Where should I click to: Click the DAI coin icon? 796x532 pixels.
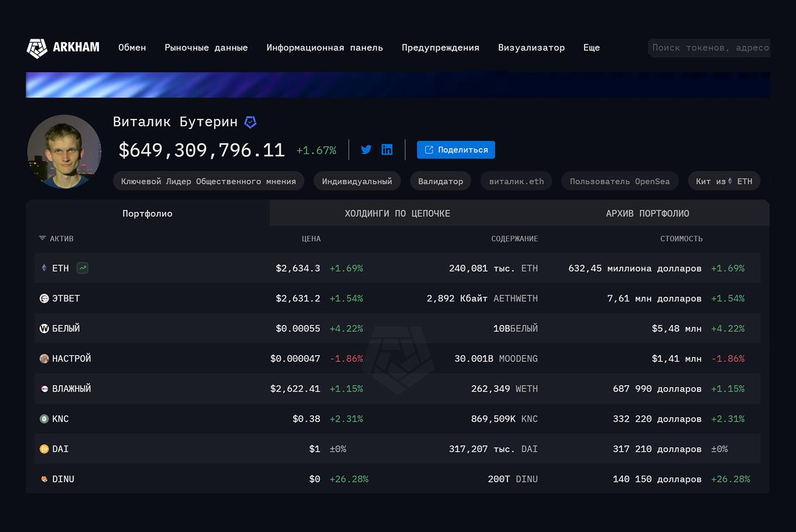tap(44, 449)
